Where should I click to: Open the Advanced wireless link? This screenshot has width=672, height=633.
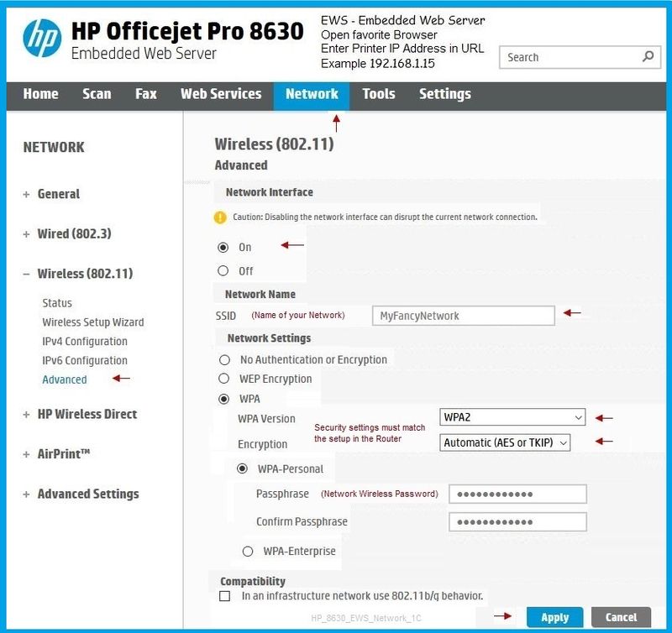tap(65, 379)
